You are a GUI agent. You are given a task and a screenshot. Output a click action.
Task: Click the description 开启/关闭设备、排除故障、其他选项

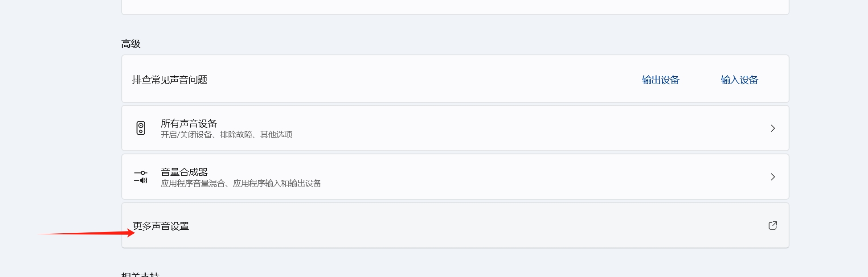[x=226, y=135]
